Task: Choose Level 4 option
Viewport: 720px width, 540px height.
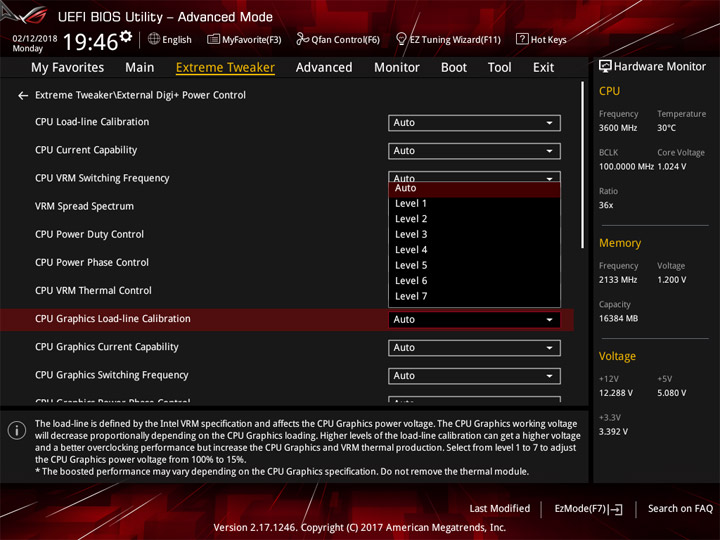Action: click(474, 250)
